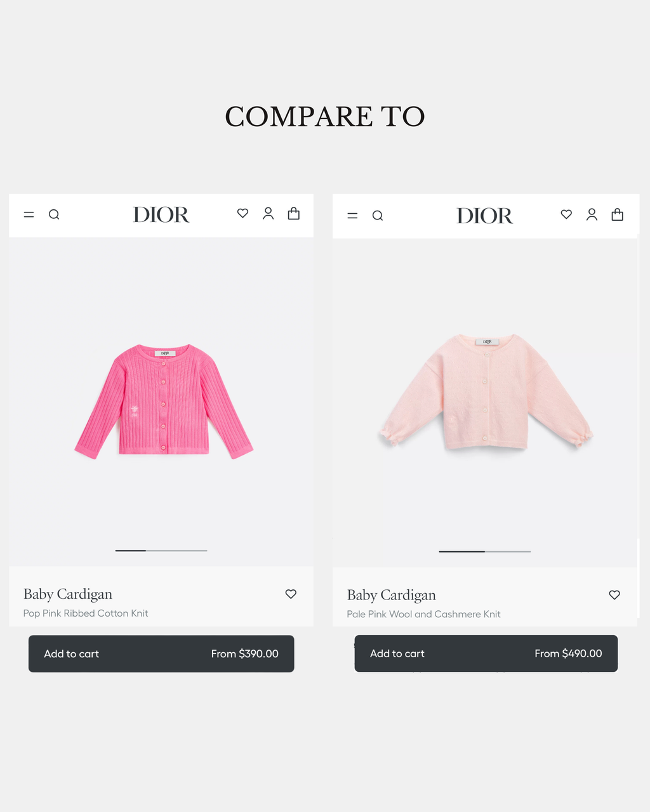The width and height of the screenshot is (650, 812).
Task: Click the left DIOR logo
Action: 161,215
